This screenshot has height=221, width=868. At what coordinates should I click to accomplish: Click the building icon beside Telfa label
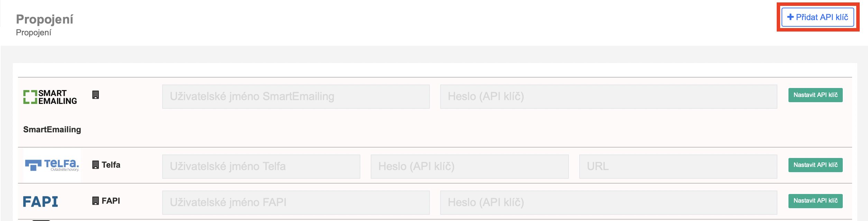pos(96,165)
